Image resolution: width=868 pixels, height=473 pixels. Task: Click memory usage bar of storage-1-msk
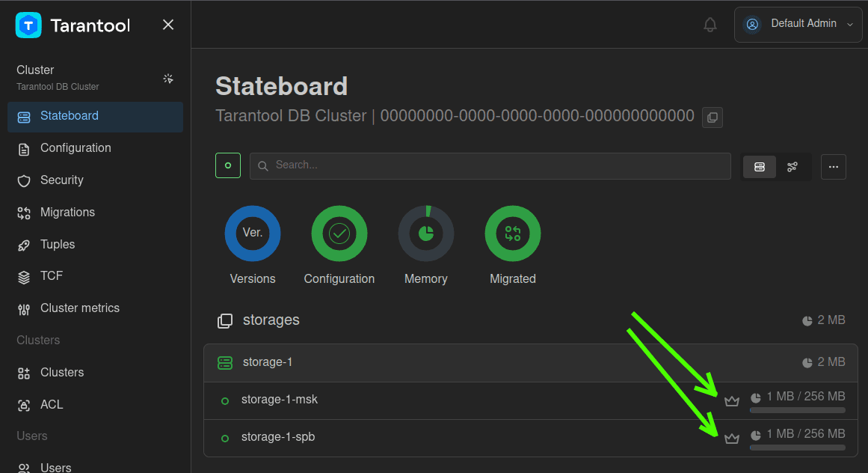pyautogui.click(x=798, y=410)
